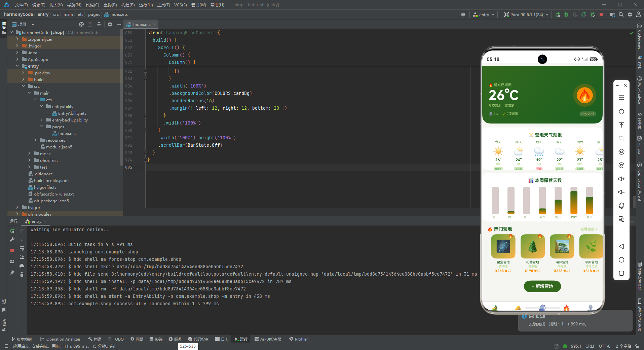Image resolution: width=644 pixels, height=350 pixels.
Task: Run the entry configuration with the green run icon
Action: [x=558, y=14]
